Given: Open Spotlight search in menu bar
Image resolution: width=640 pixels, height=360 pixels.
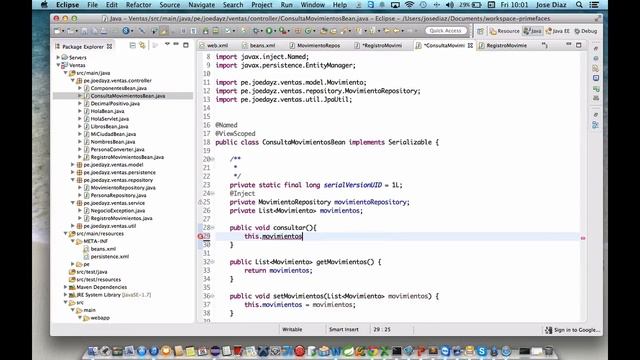Looking at the screenshot, I should 579,5.
